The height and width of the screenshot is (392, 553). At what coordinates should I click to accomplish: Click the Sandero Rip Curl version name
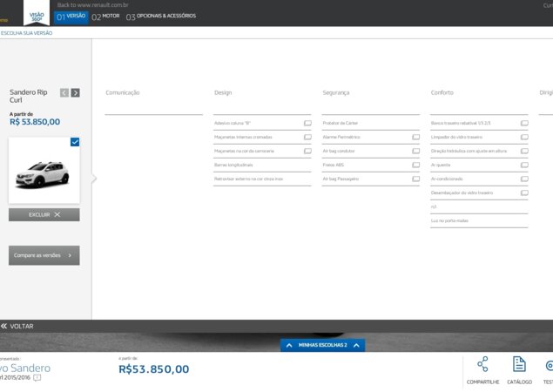pyautogui.click(x=29, y=96)
